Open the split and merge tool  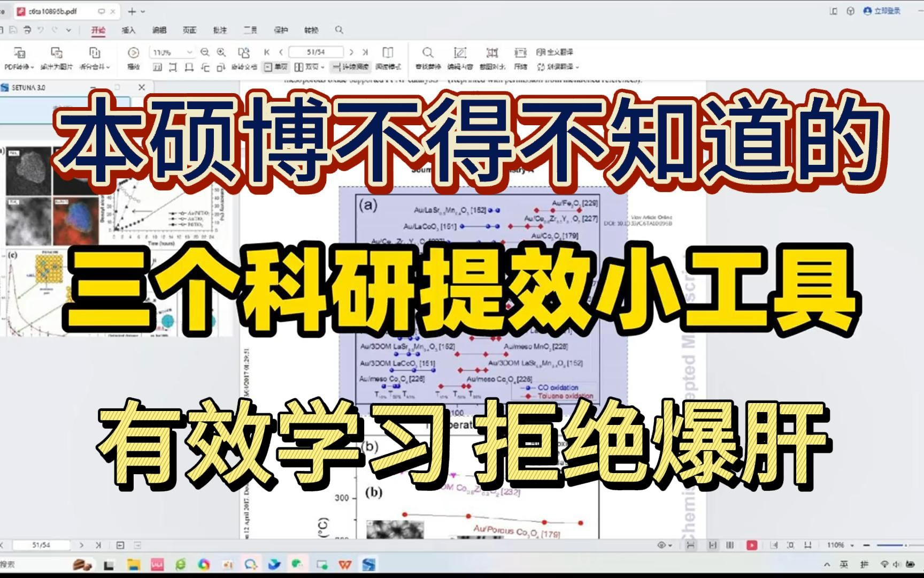coord(94,58)
